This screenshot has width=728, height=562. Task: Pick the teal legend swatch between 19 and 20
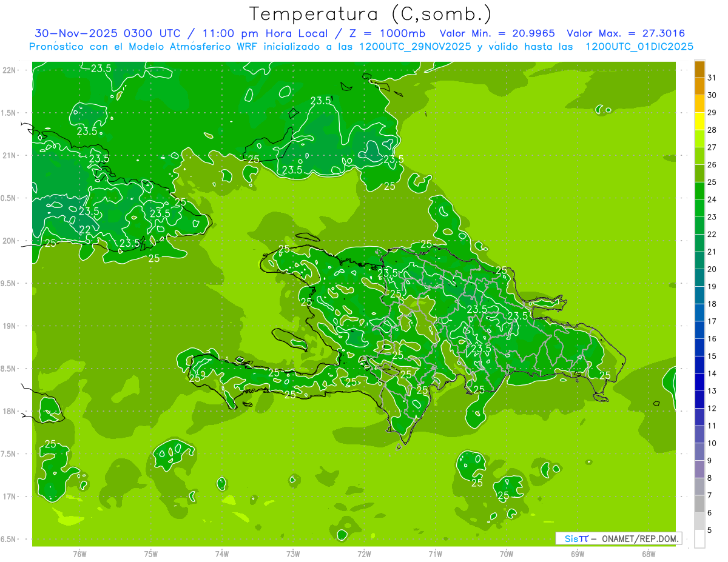699,278
